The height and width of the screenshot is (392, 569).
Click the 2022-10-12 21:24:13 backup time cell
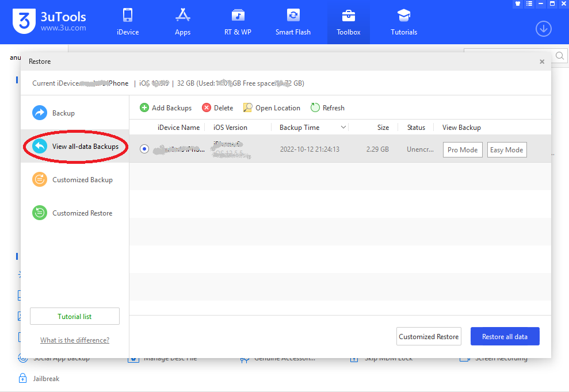click(x=310, y=149)
